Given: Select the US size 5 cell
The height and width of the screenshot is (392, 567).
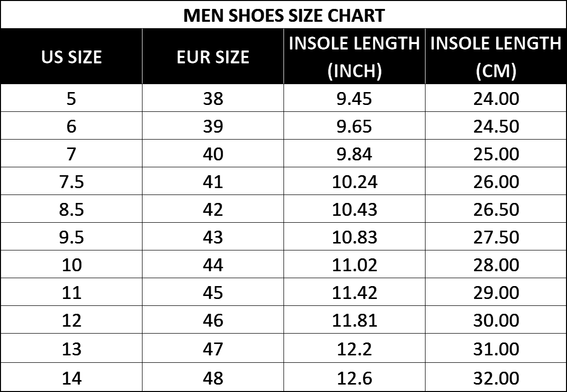Looking at the screenshot, I should pos(71,98).
